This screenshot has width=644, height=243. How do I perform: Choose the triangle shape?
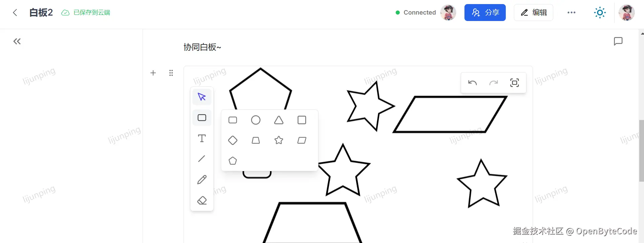coord(279,120)
